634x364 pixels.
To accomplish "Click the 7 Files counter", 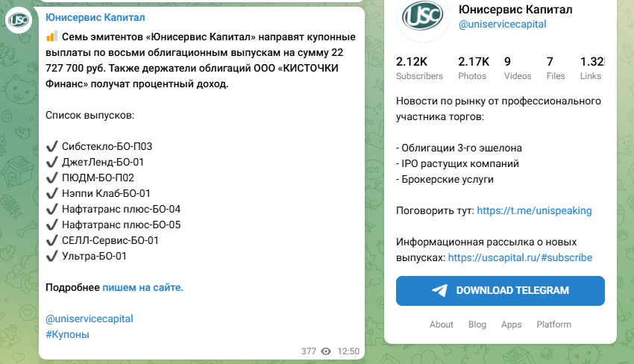I will coord(556,68).
